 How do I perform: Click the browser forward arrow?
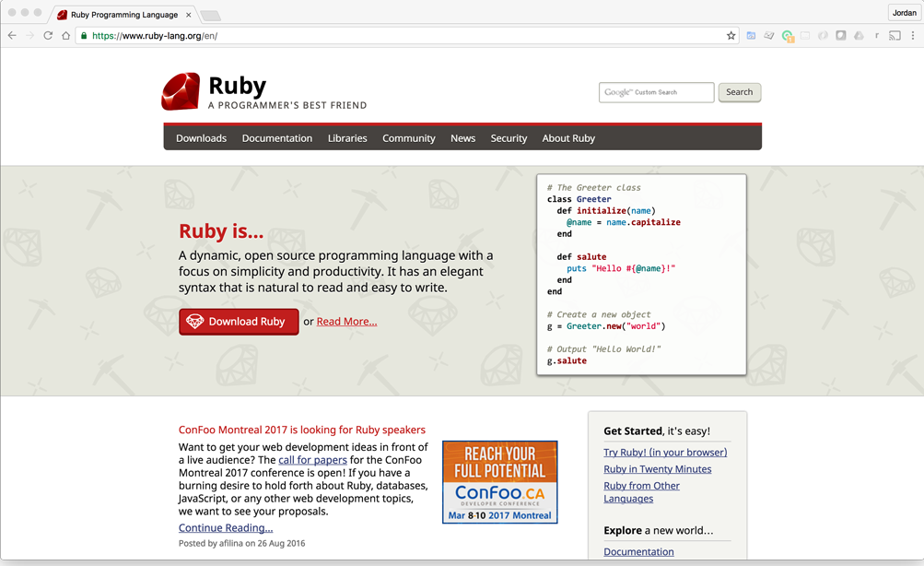coord(30,35)
